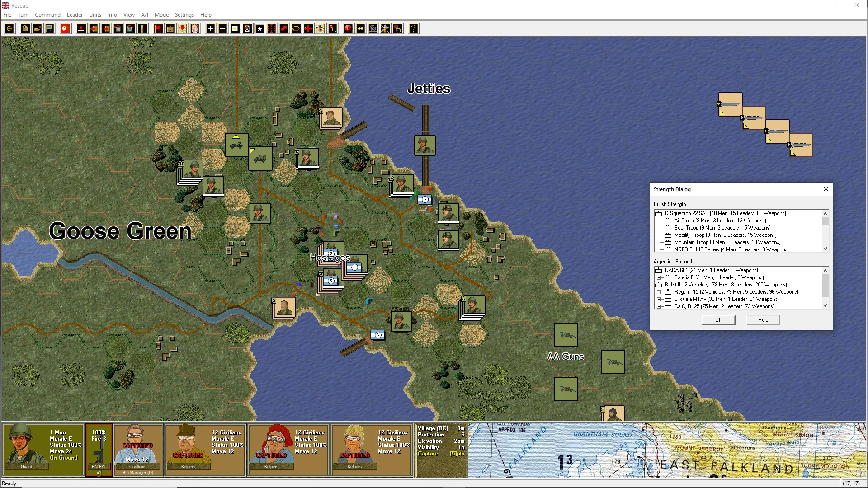The width and height of the screenshot is (868, 488).
Task: Toggle the white star highlight toolbar button
Action: pyautogui.click(x=259, y=29)
